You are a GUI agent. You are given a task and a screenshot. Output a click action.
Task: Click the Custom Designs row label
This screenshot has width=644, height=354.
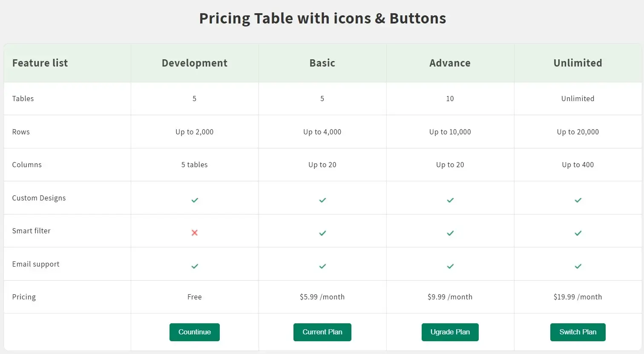[x=39, y=198]
